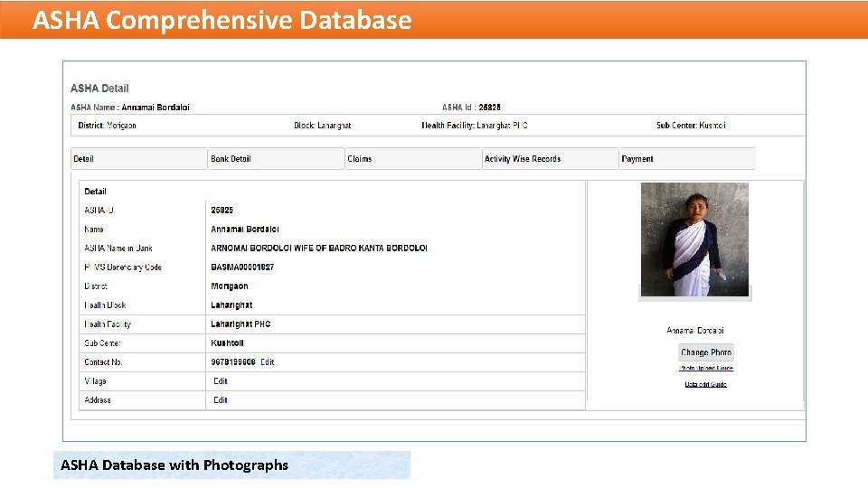868x488 pixels.
Task: Open the Detail tab
Action: (139, 159)
